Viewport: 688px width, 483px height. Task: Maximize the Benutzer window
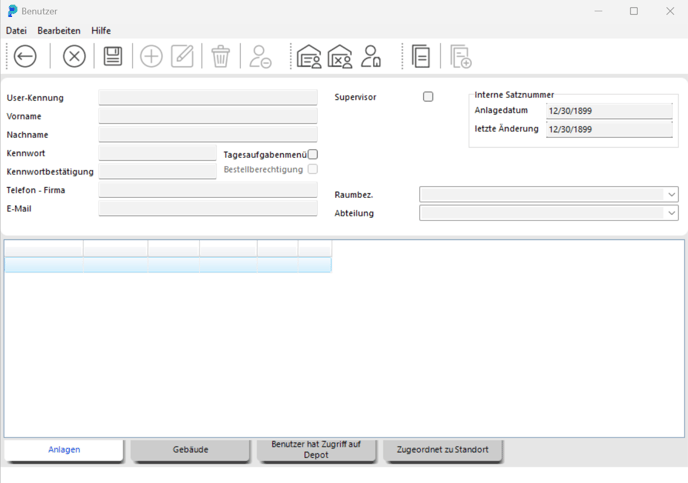point(634,11)
